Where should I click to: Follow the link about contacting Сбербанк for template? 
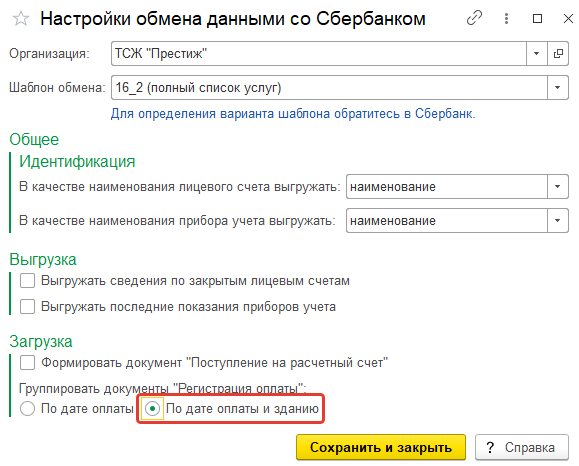pyautogui.click(x=293, y=113)
